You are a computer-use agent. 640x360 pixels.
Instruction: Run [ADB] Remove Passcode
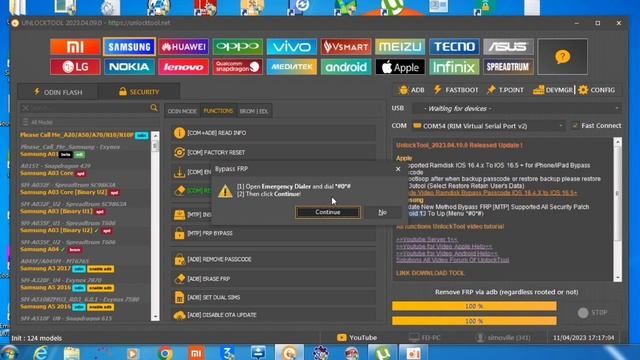click(x=273, y=260)
